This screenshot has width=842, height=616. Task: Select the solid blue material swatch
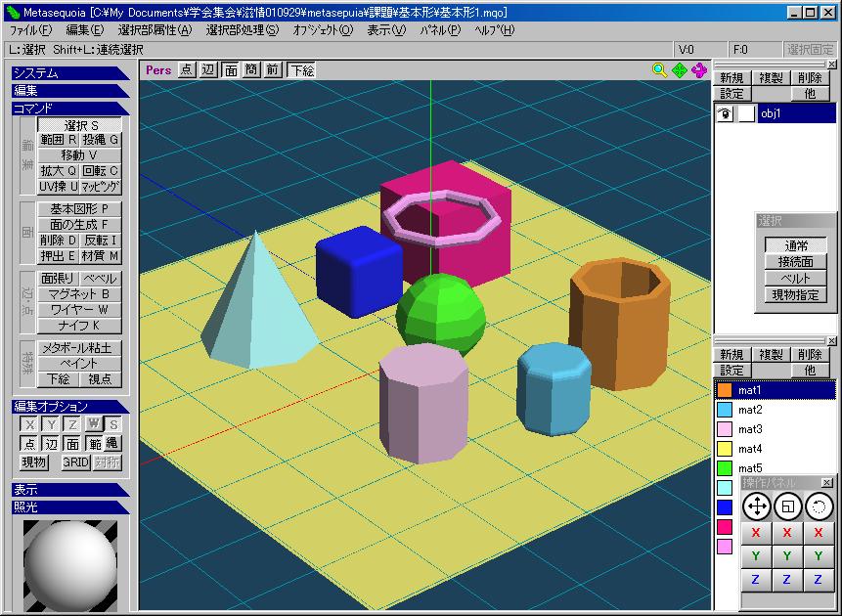pos(725,507)
